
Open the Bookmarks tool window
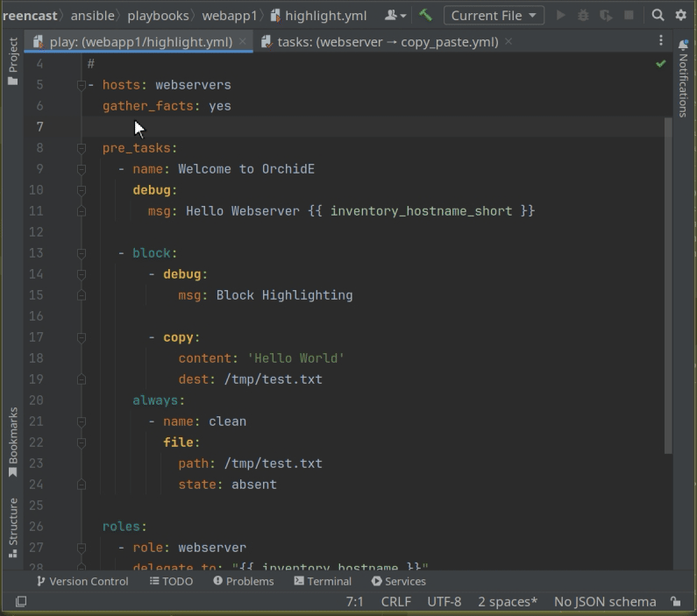tap(12, 442)
